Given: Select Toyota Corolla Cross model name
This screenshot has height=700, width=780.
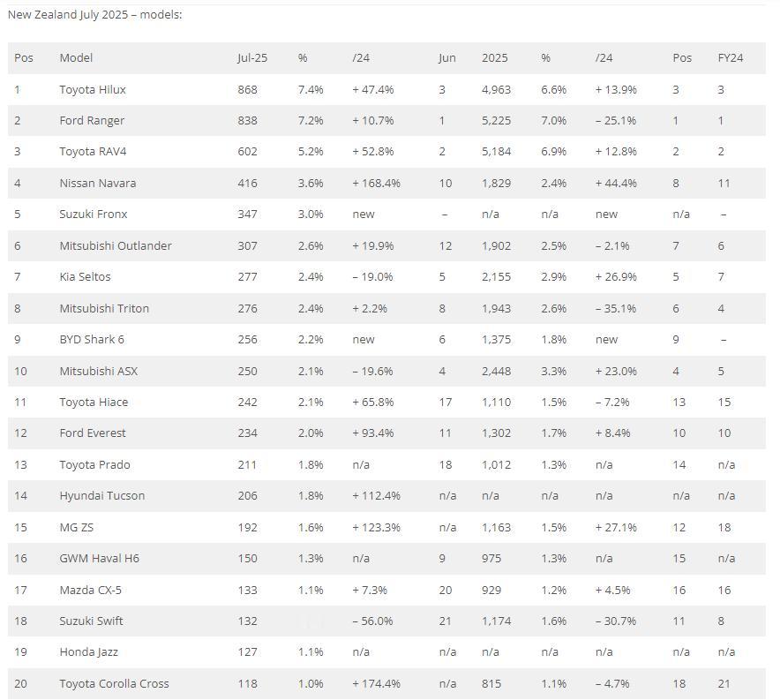Looking at the screenshot, I should pos(114,683).
